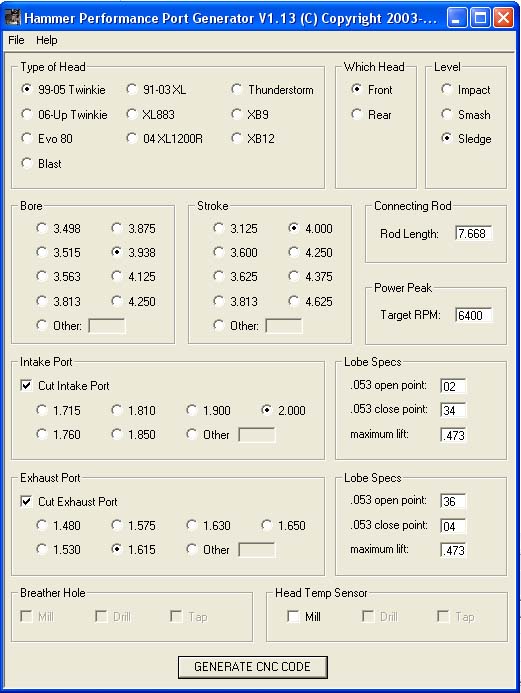Click intake lobe .053 open point field
This screenshot has height=693, width=521.
click(453, 386)
